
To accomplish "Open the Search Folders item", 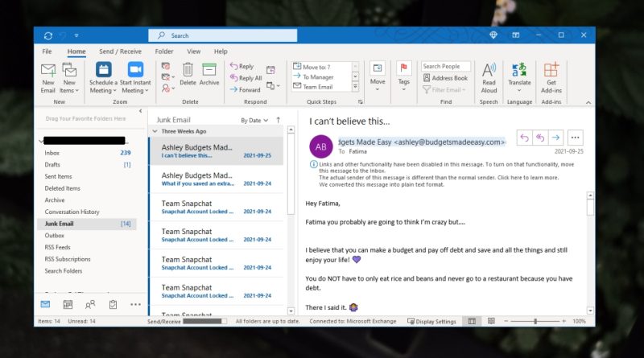I will point(87,271).
